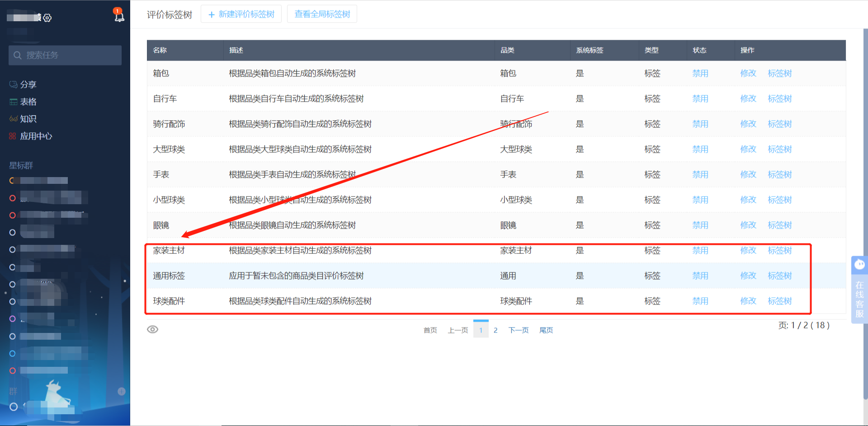Open 标签树 for the 手表 row

(x=779, y=174)
